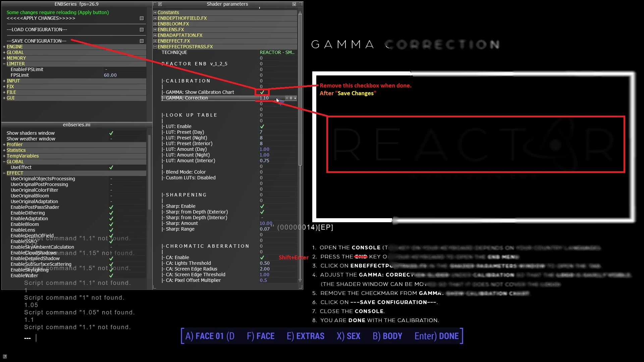Click CA: Screen Edge Radius value 2.00
The height and width of the screenshot is (362, 644).
[x=265, y=269]
